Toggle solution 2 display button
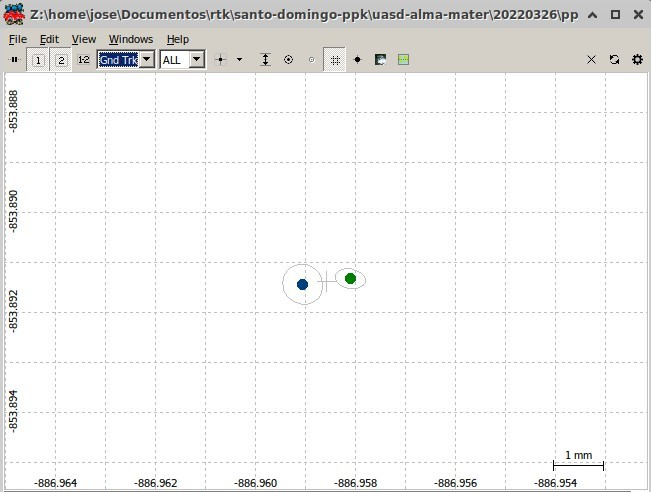The width and height of the screenshot is (651, 492). click(x=61, y=60)
